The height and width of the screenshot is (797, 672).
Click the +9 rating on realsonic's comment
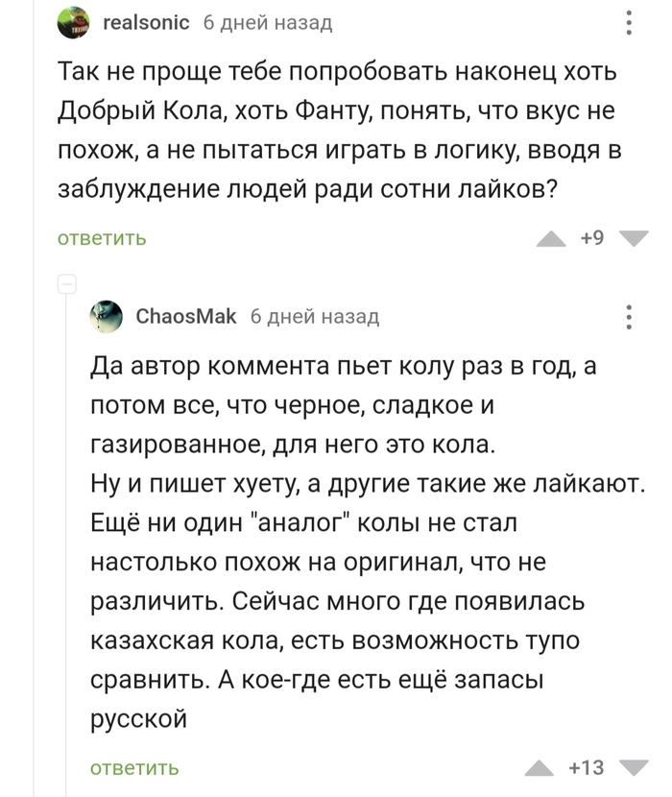[x=592, y=238]
